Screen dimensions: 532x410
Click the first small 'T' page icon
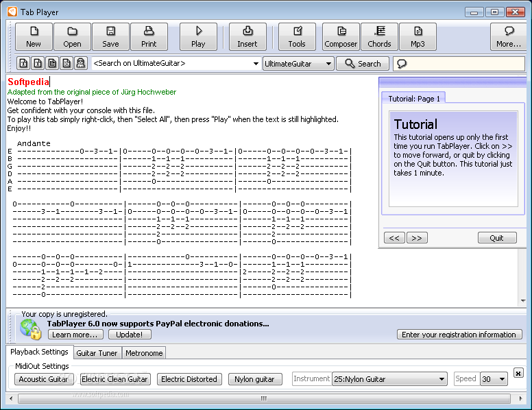point(23,64)
